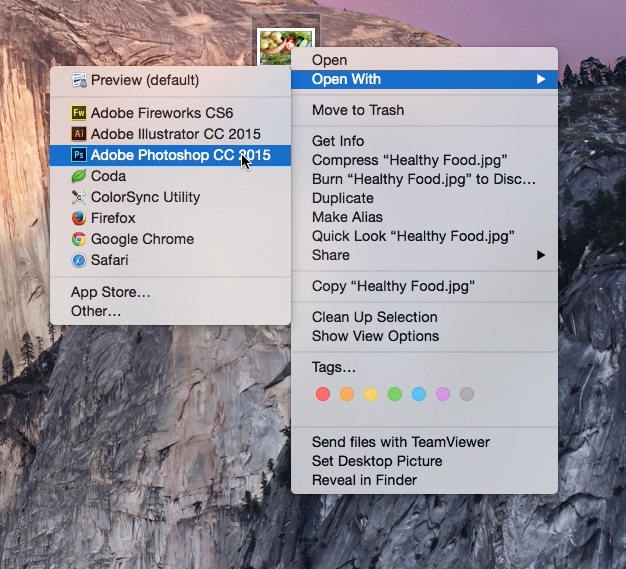Expand the Open With submenu arrow
Image resolution: width=626 pixels, height=569 pixels.
tap(541, 79)
